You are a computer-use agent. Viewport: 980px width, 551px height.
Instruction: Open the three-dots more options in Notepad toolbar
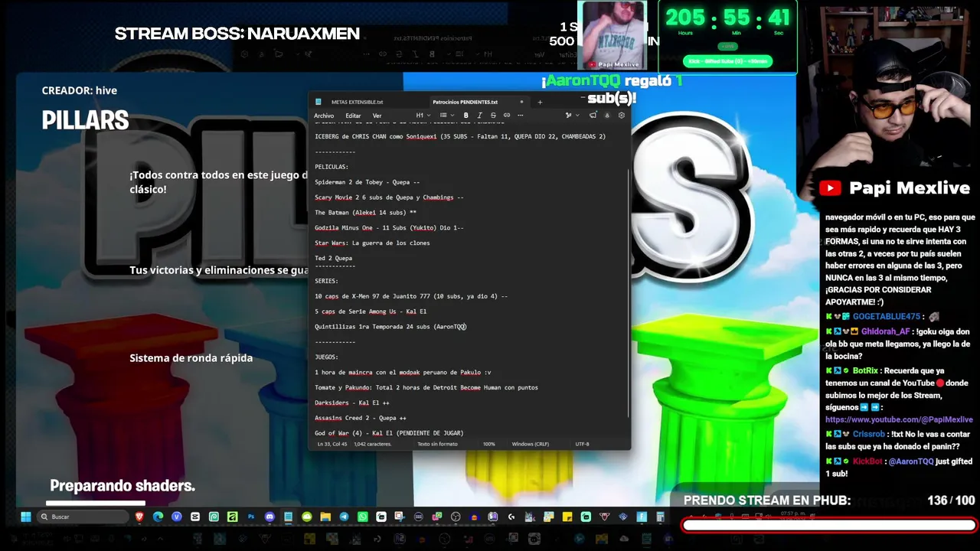tap(521, 116)
